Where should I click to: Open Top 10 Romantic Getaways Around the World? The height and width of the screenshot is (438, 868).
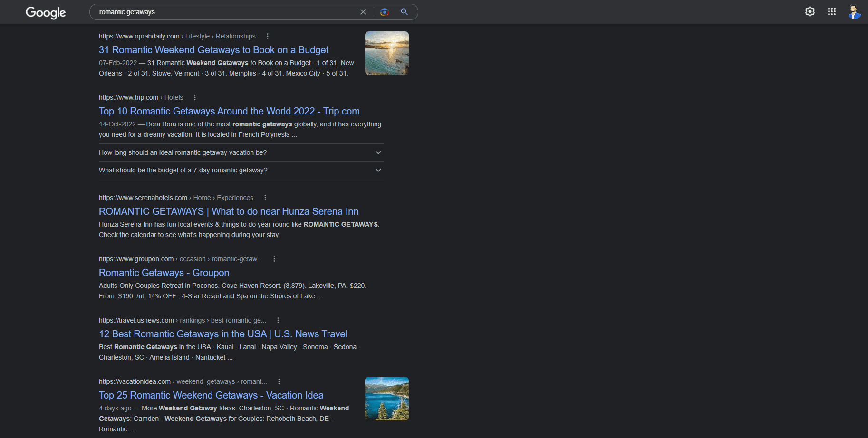tap(229, 111)
